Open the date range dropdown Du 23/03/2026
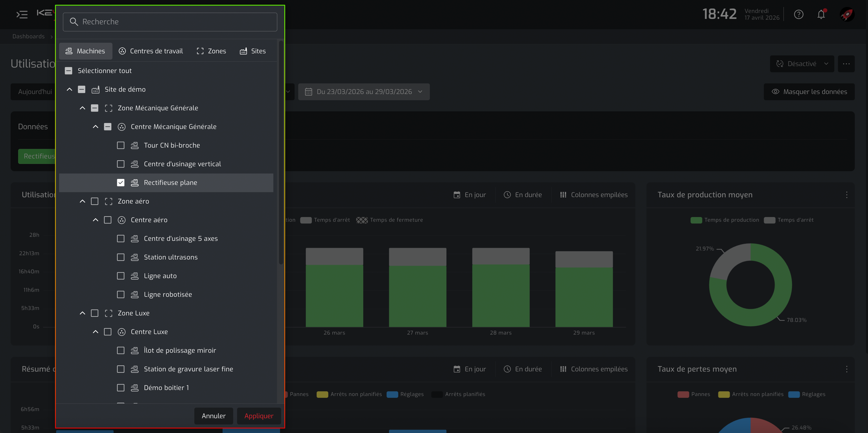Image resolution: width=868 pixels, height=433 pixels. [364, 92]
